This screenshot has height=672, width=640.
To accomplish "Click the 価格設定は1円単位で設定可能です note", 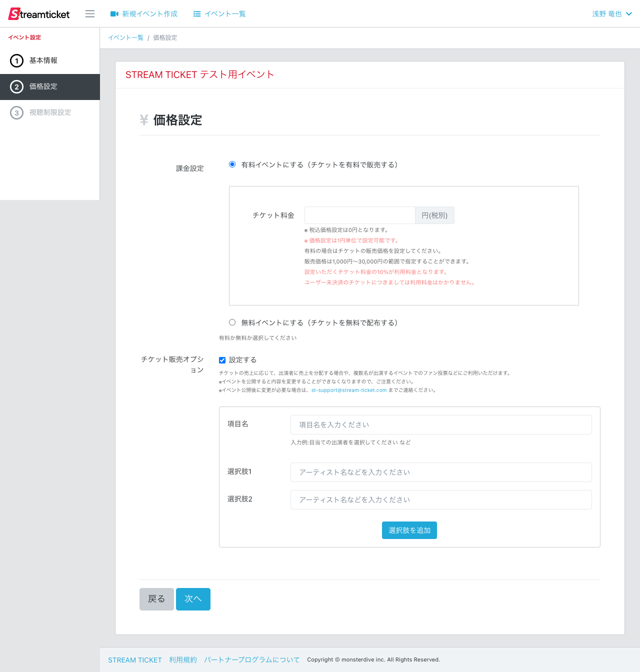I will pyautogui.click(x=351, y=240).
